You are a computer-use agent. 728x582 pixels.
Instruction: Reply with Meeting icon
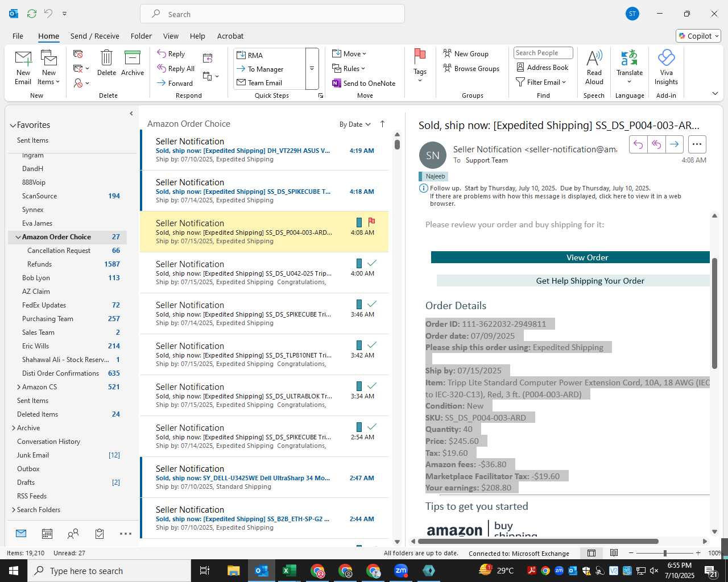[x=208, y=58]
